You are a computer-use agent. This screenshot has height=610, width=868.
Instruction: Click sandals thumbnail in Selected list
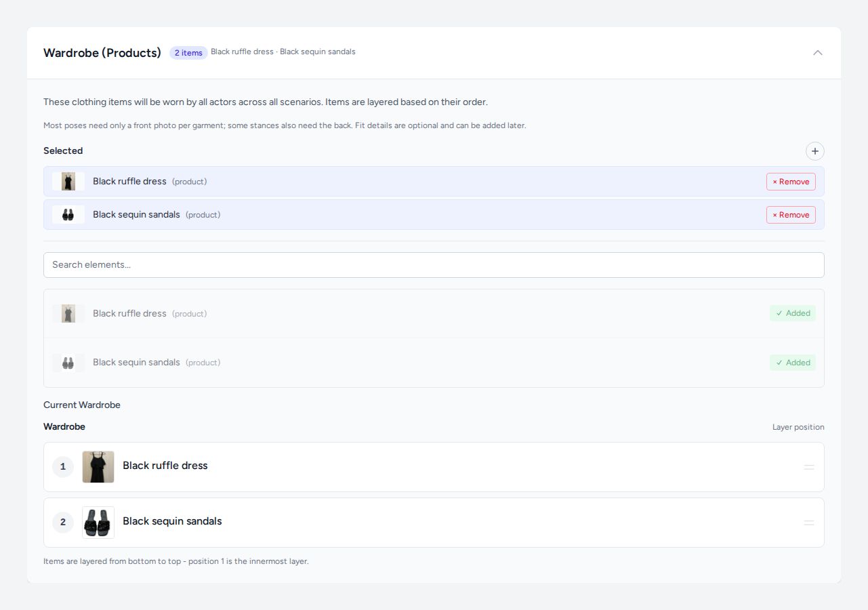click(x=68, y=215)
